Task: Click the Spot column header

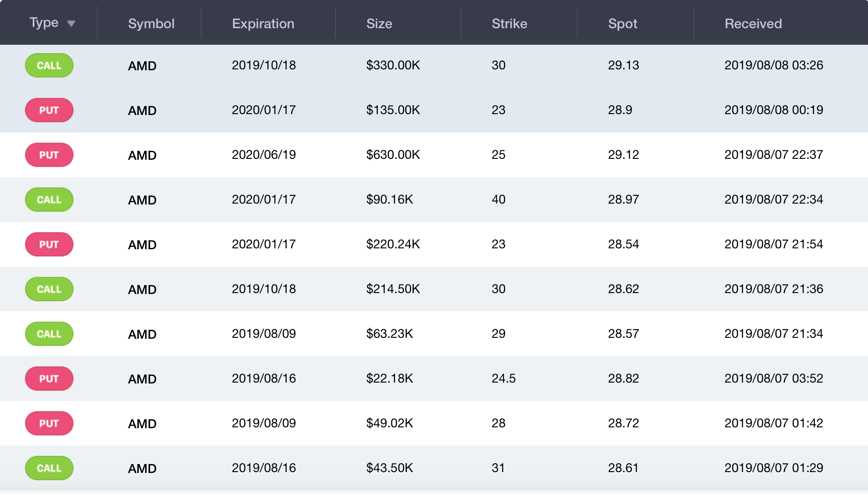Action: click(623, 24)
